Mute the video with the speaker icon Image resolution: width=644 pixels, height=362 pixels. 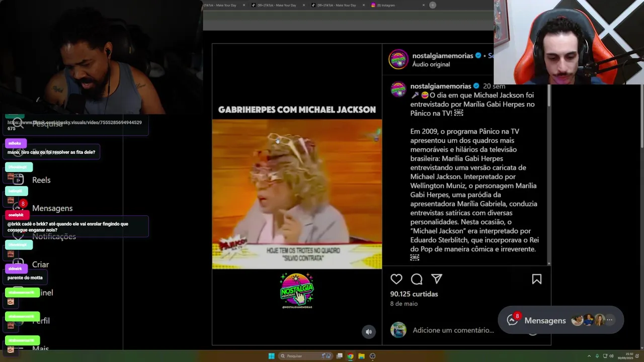(369, 332)
